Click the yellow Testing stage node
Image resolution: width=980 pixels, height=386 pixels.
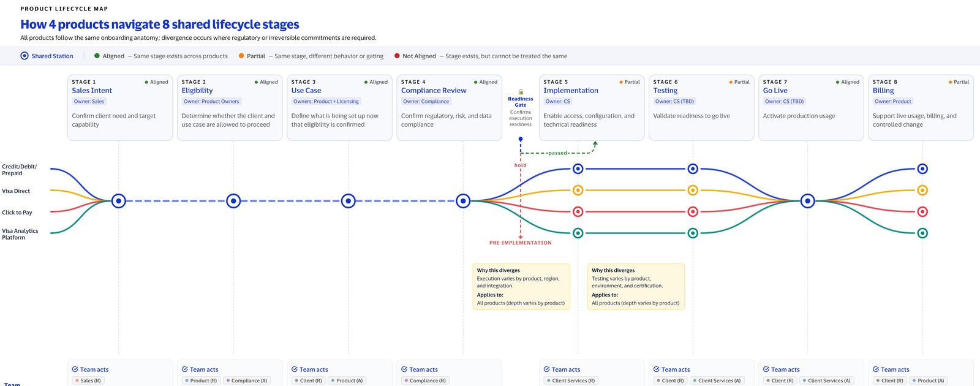click(693, 190)
